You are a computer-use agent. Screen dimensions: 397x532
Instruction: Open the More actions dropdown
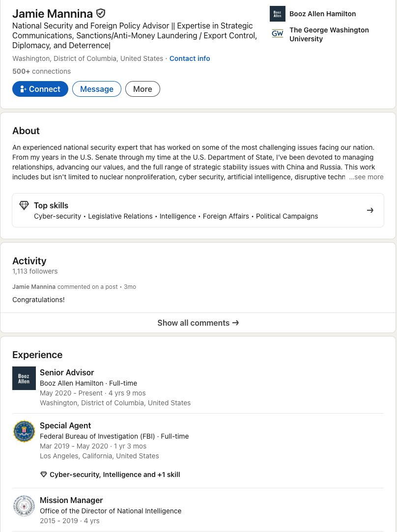pyautogui.click(x=142, y=89)
